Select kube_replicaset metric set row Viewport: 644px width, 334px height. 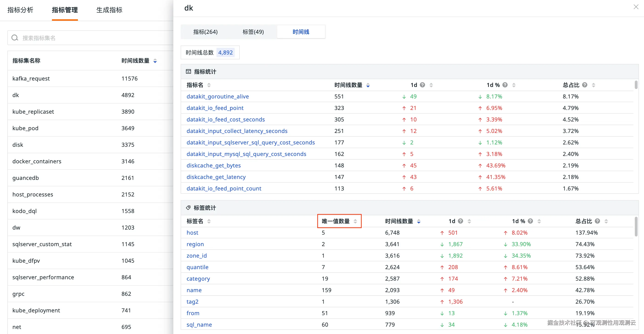pos(33,112)
